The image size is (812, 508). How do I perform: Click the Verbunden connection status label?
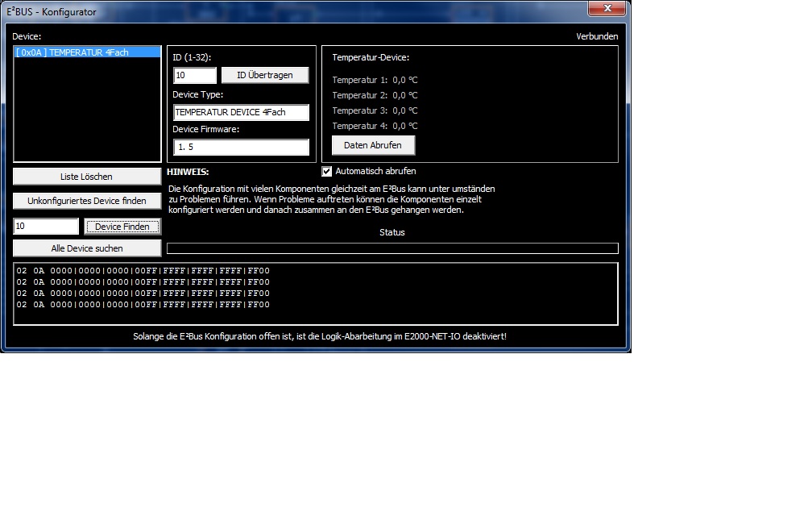tap(597, 36)
